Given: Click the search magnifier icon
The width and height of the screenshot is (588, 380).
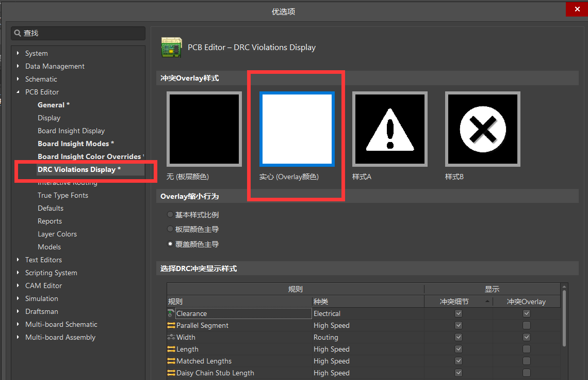Looking at the screenshot, I should pos(18,33).
